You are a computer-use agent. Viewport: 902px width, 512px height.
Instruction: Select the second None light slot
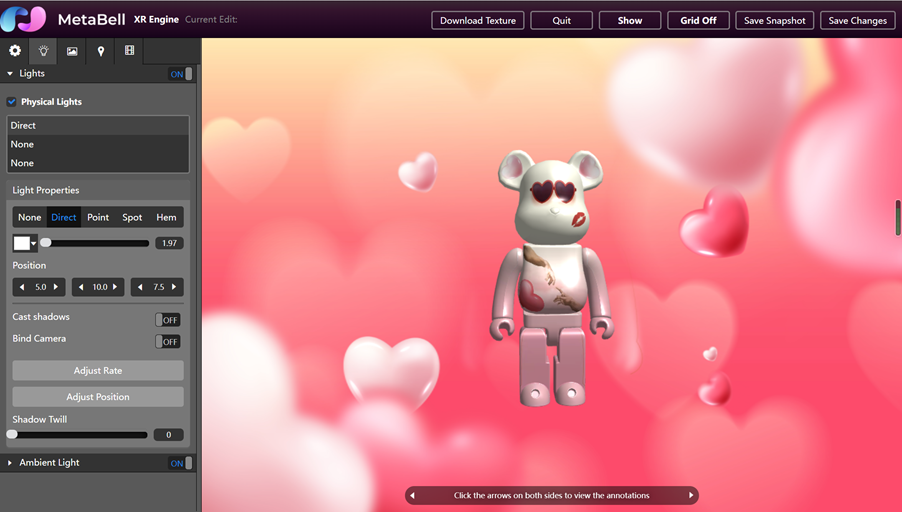98,163
